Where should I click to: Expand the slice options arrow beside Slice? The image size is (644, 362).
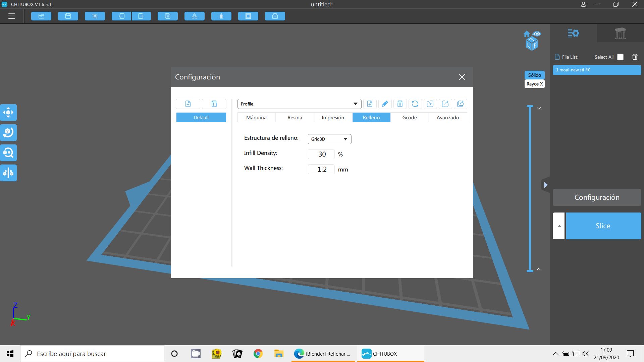559,226
